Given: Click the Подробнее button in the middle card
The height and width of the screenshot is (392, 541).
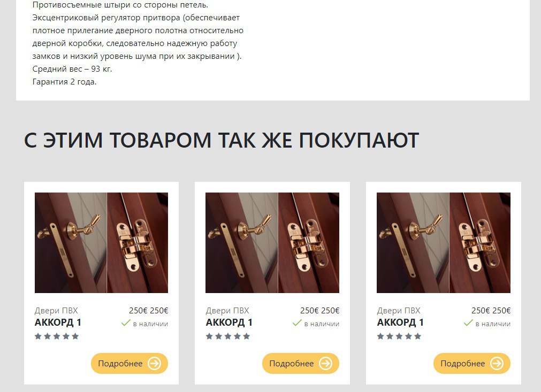Looking at the screenshot, I should coord(301,363).
